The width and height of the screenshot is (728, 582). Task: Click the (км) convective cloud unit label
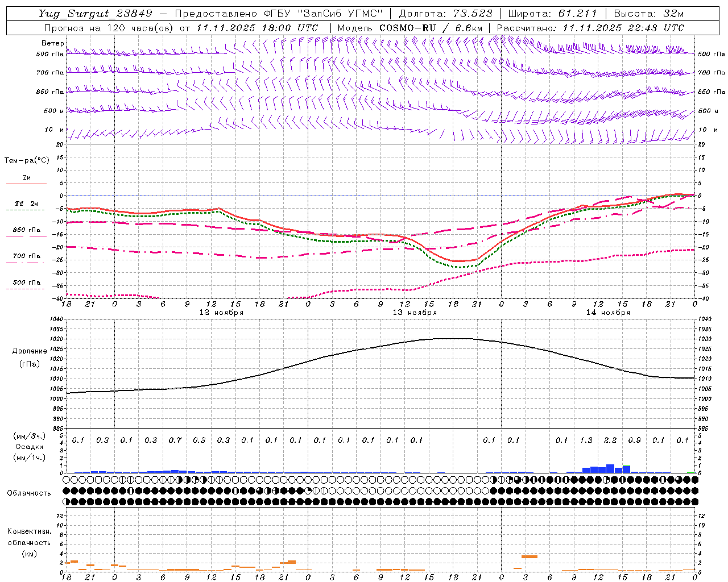(29, 554)
